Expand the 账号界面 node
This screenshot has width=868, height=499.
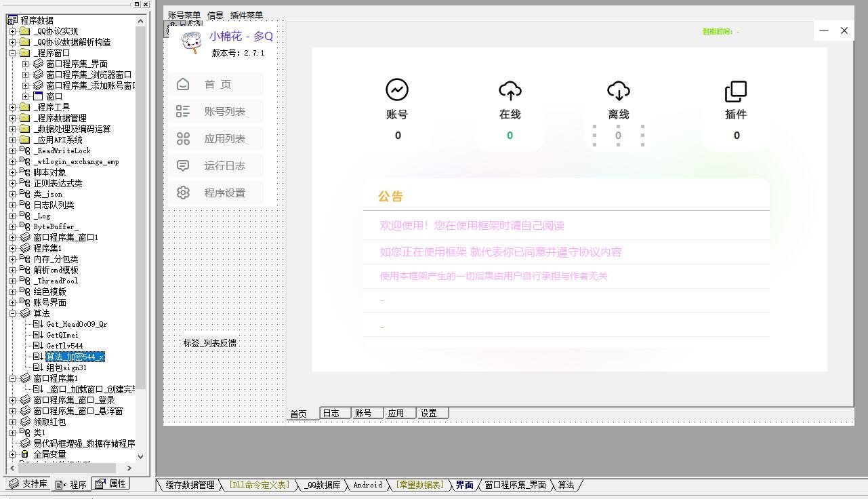point(12,302)
